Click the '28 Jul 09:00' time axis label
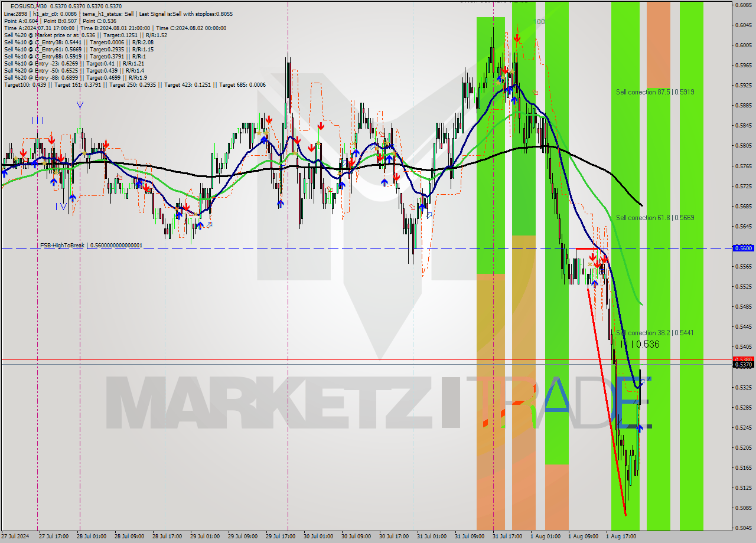The image size is (756, 543). [131, 537]
